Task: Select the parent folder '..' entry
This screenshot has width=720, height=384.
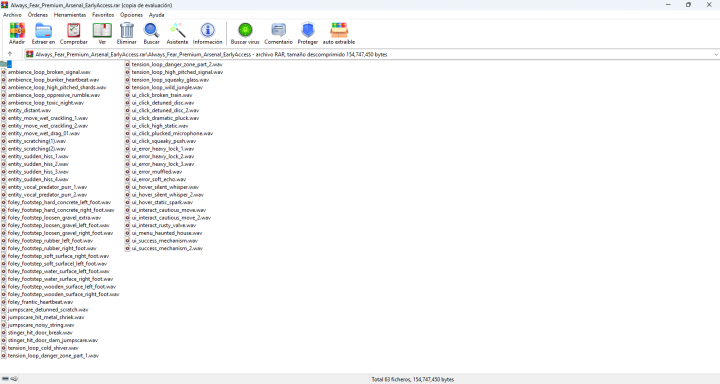Action: tap(6, 64)
